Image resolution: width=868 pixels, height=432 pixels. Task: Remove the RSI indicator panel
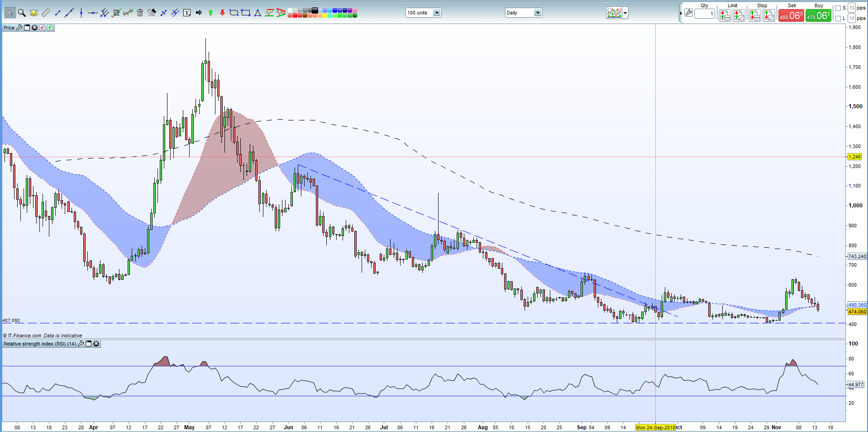tap(96, 344)
